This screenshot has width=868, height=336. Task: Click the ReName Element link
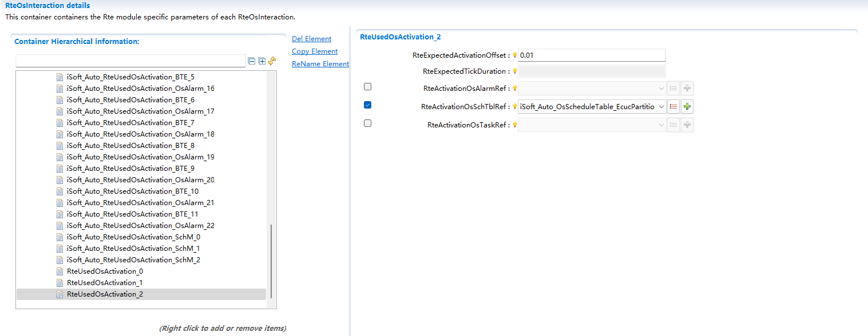point(320,64)
